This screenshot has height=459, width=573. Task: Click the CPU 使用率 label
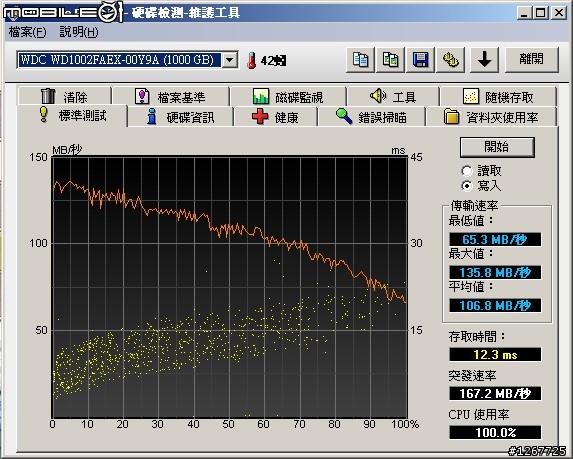pyautogui.click(x=479, y=415)
